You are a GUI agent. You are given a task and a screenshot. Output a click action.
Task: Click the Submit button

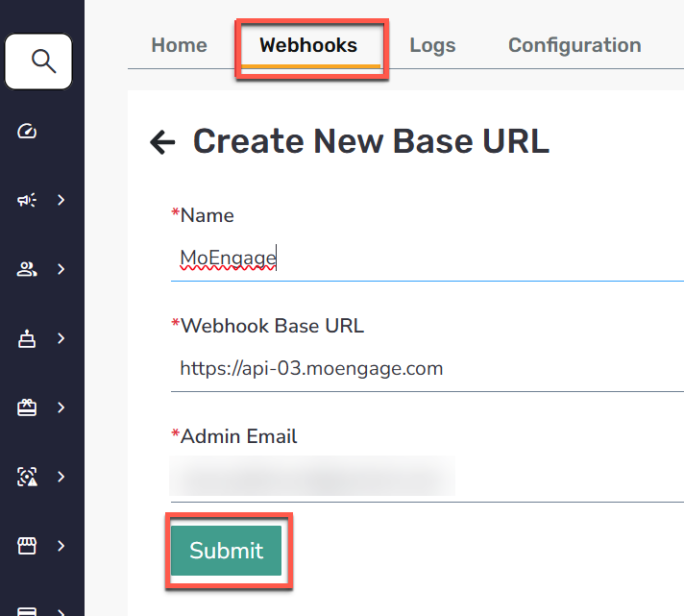(x=226, y=550)
